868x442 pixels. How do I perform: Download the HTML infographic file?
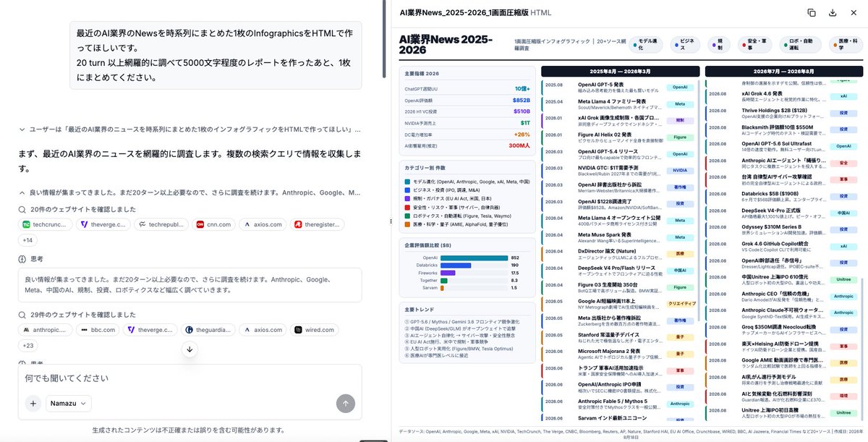tap(833, 12)
